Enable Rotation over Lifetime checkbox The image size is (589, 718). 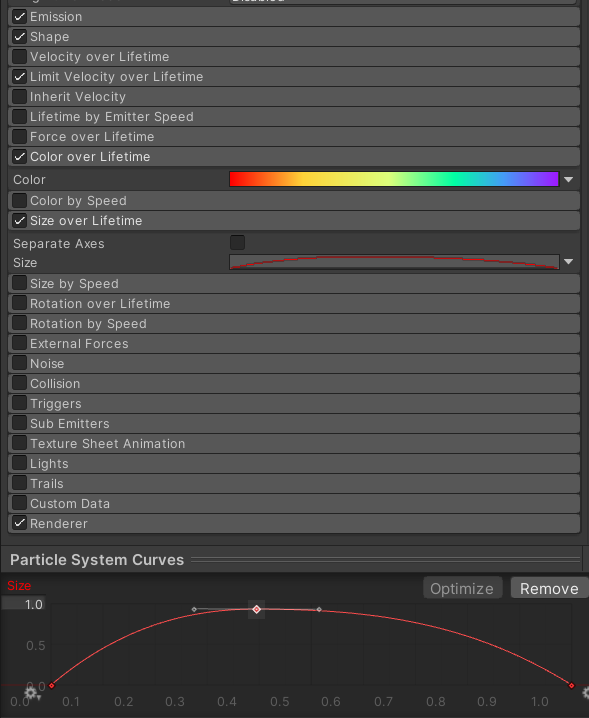tap(19, 303)
